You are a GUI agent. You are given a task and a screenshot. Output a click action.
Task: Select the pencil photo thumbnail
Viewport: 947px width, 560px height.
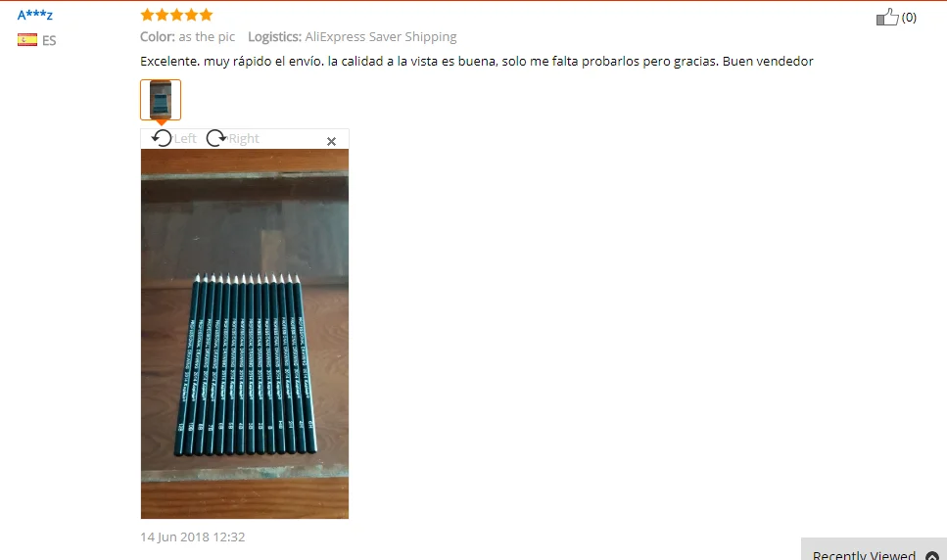(x=161, y=100)
